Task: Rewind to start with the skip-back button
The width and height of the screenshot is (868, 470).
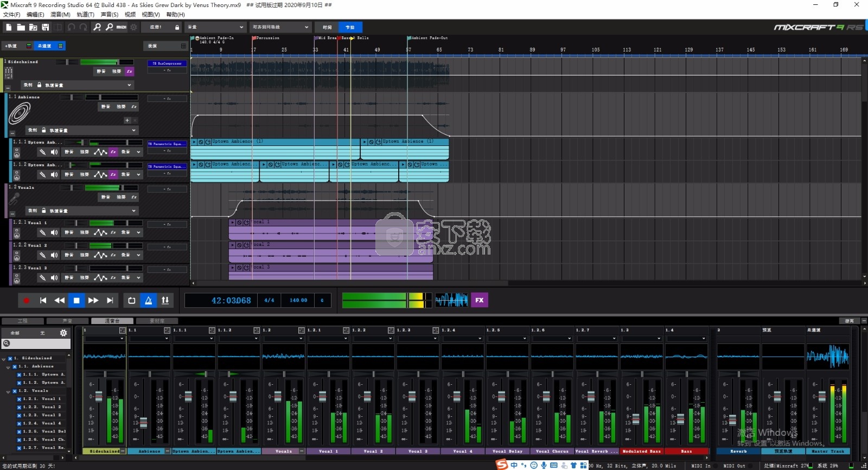Action: pyautogui.click(x=43, y=300)
